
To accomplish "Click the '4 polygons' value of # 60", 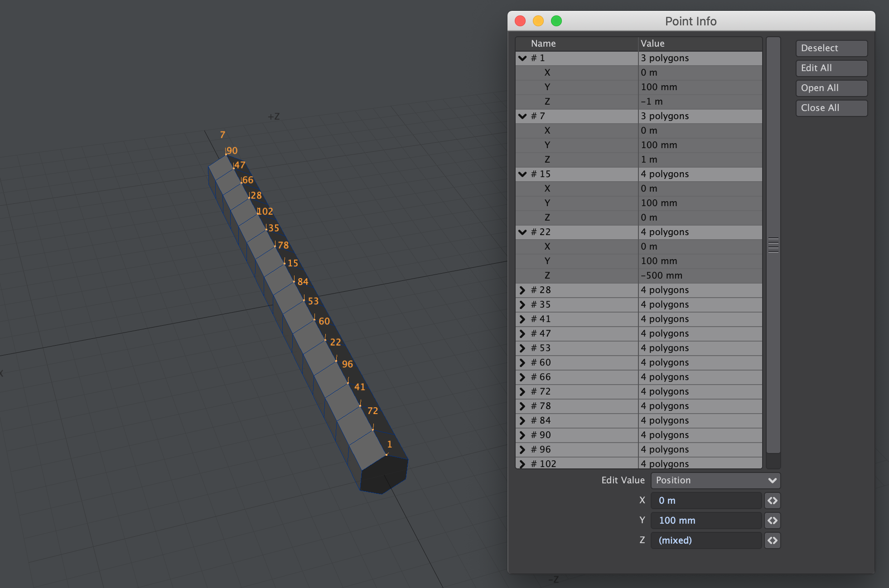I will coord(665,362).
